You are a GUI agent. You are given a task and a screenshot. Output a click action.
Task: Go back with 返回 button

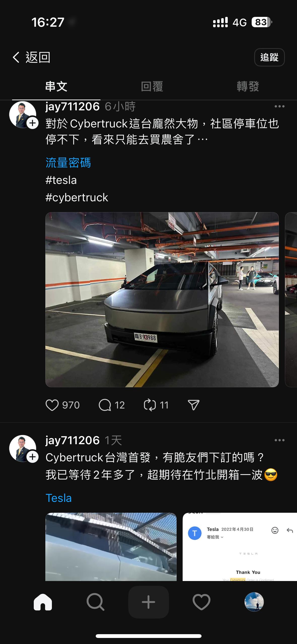pyautogui.click(x=31, y=57)
